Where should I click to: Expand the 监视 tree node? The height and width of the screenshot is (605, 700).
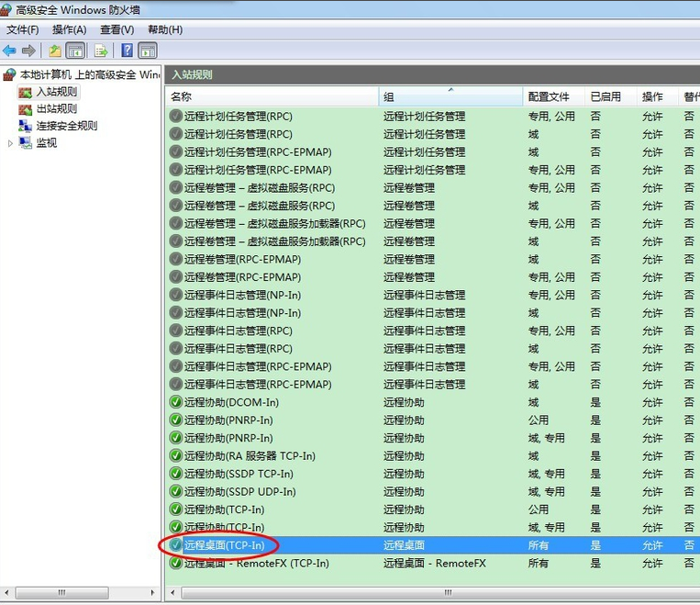[11, 143]
